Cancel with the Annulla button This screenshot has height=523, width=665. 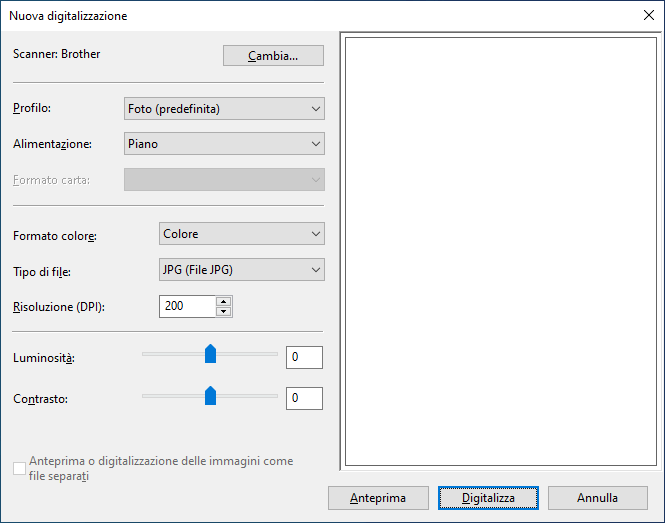tap(597, 497)
